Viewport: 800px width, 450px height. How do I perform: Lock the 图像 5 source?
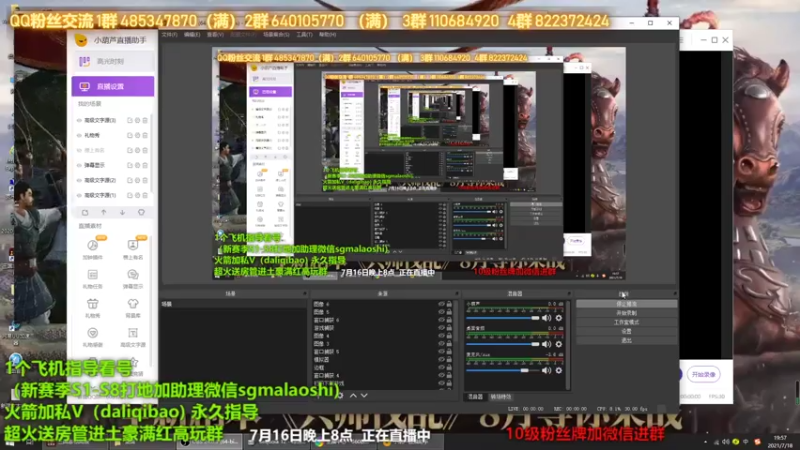pos(449,312)
